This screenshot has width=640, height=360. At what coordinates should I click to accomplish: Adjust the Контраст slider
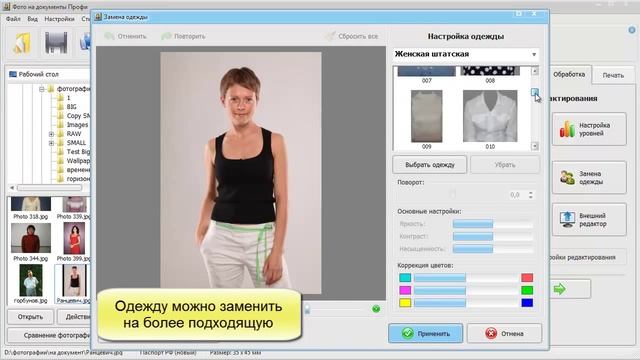coord(493,236)
